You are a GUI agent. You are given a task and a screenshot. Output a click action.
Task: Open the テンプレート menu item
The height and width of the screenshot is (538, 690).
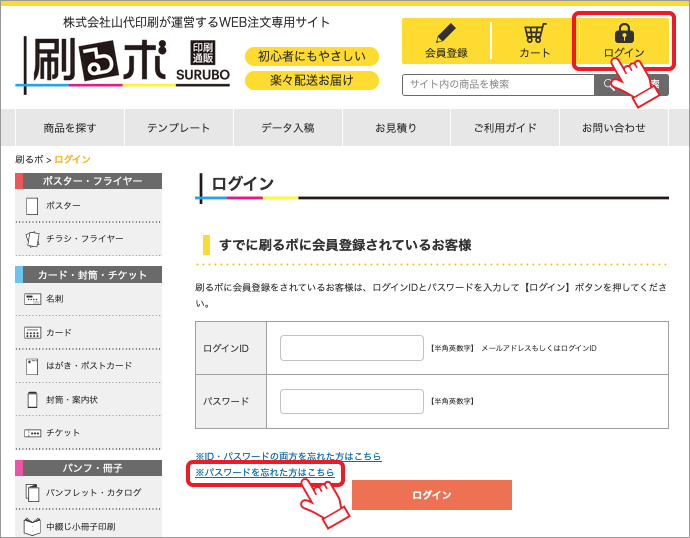(179, 128)
